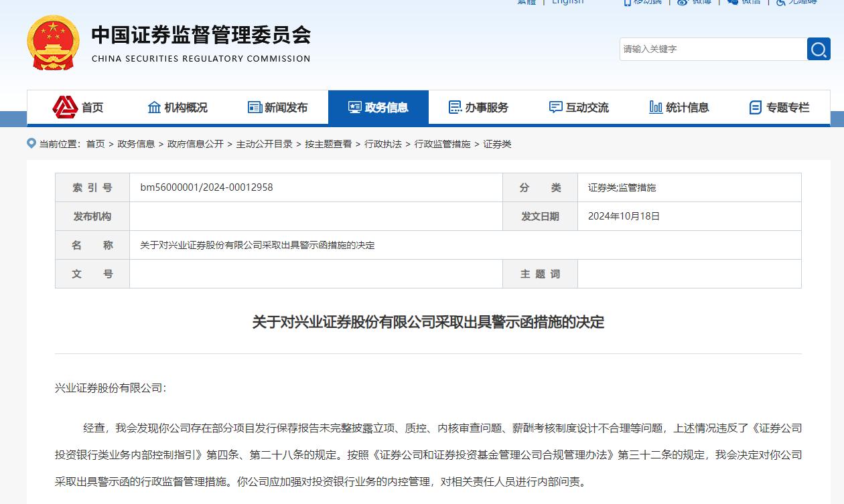Click the 发文日期 table header cell

pyautogui.click(x=540, y=216)
